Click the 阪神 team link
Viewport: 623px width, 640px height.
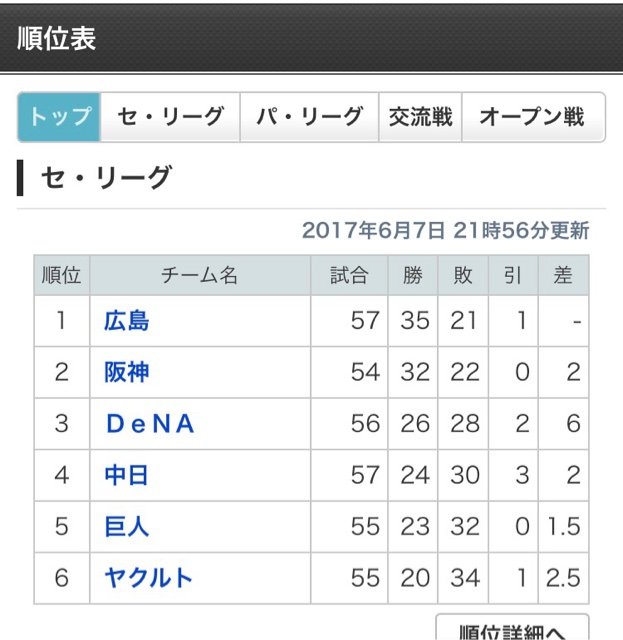click(126, 373)
